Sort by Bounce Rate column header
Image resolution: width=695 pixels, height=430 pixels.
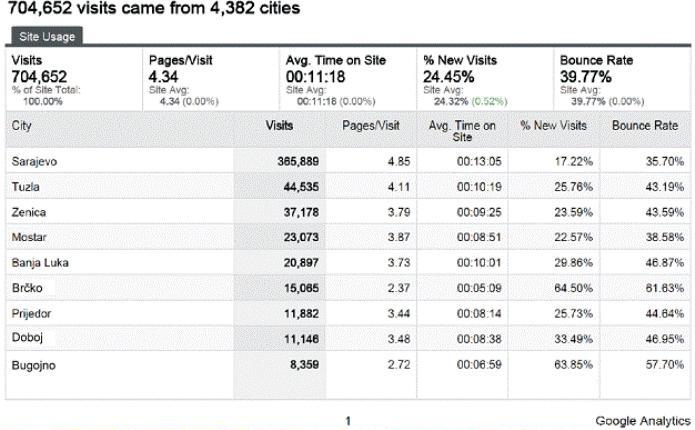pyautogui.click(x=645, y=126)
